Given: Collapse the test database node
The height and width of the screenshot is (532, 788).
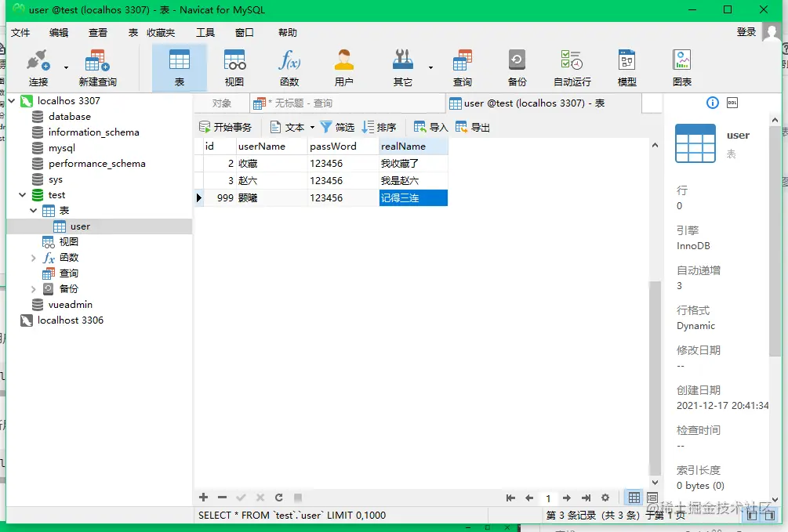Looking at the screenshot, I should [x=22, y=195].
